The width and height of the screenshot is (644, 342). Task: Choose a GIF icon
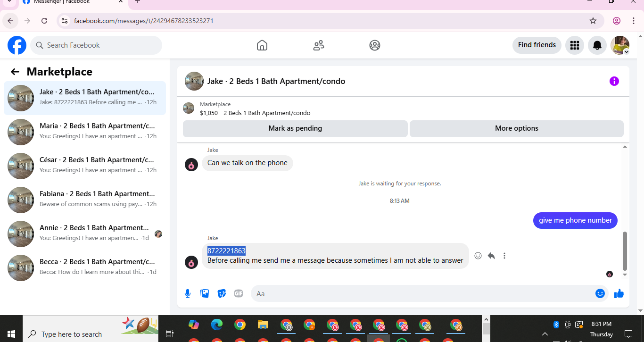(x=239, y=293)
